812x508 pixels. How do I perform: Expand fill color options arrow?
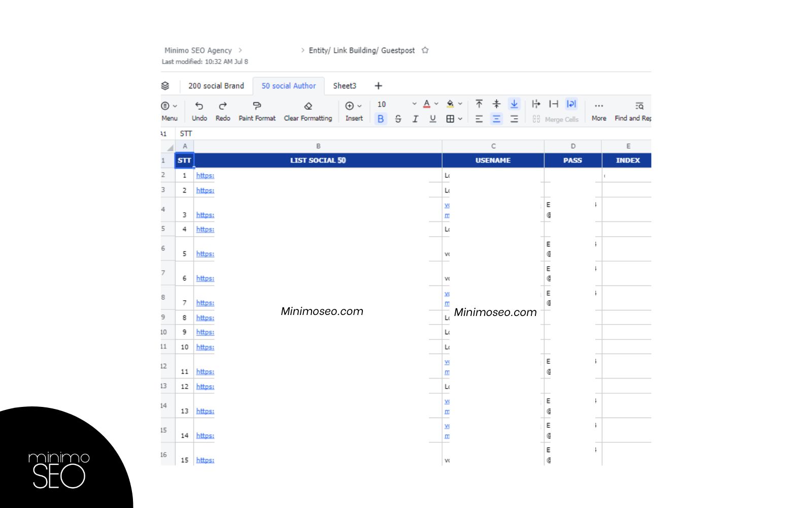[x=460, y=104]
